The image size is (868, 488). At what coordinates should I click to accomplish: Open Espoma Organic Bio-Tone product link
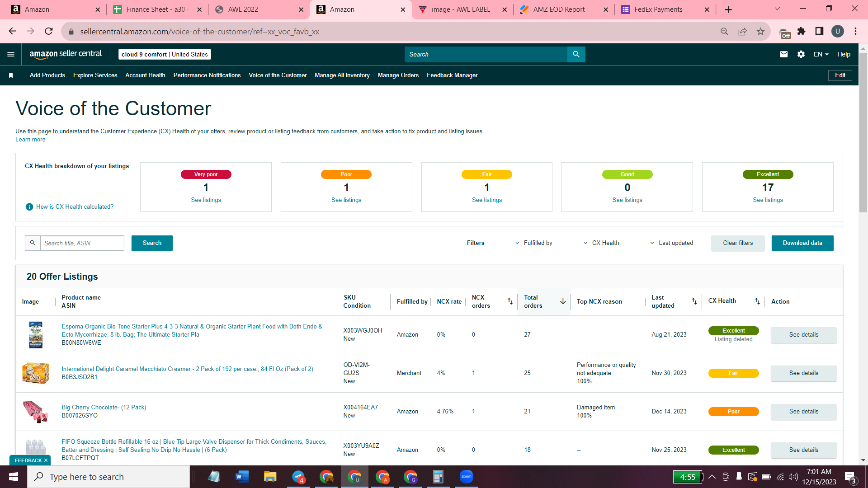(x=192, y=330)
